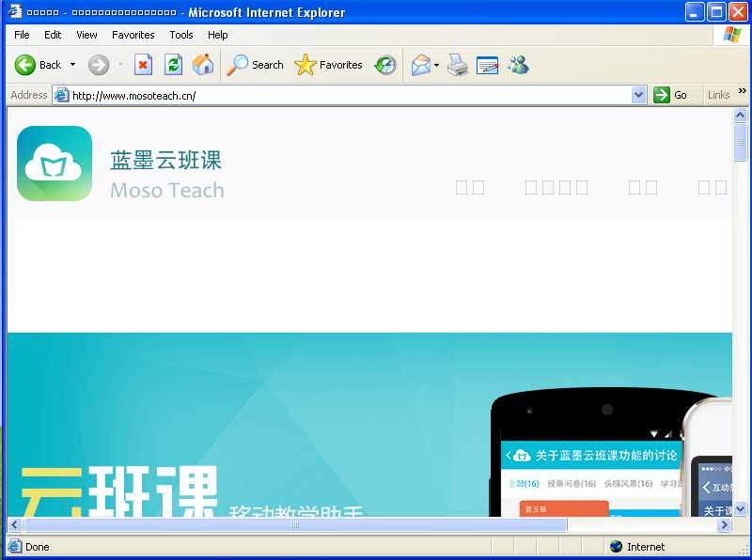Click the 蓝墨云班课 site title
This screenshot has height=560, width=752.
click(166, 160)
